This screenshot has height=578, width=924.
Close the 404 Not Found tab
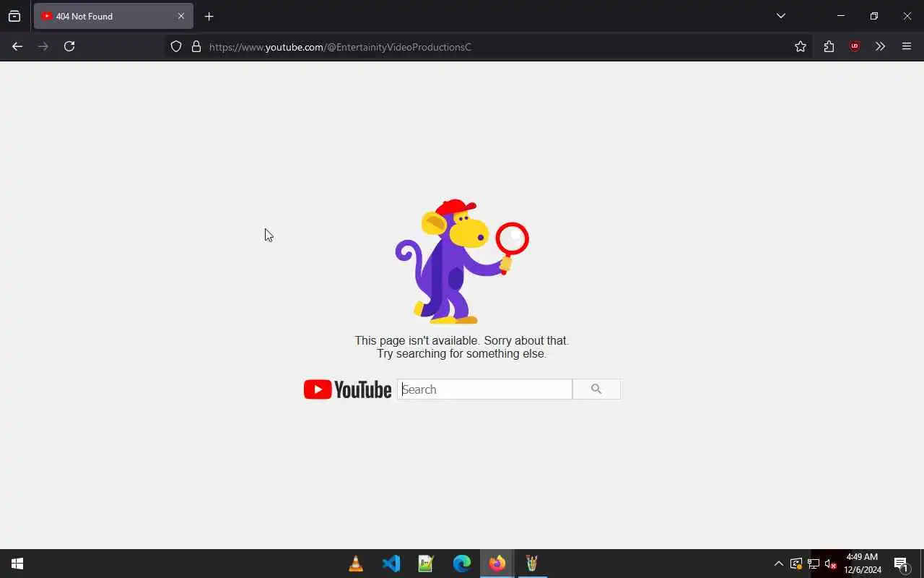tap(181, 16)
